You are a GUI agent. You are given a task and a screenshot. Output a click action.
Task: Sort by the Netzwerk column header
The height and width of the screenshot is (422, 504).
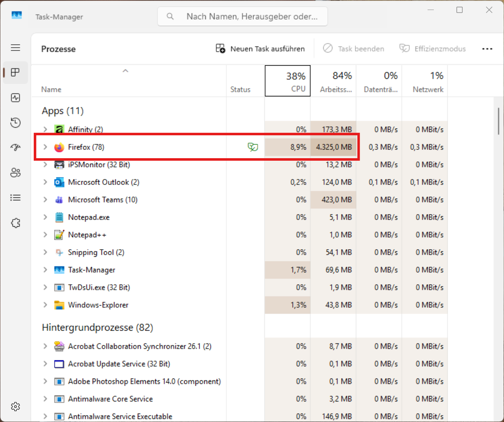[x=425, y=81]
